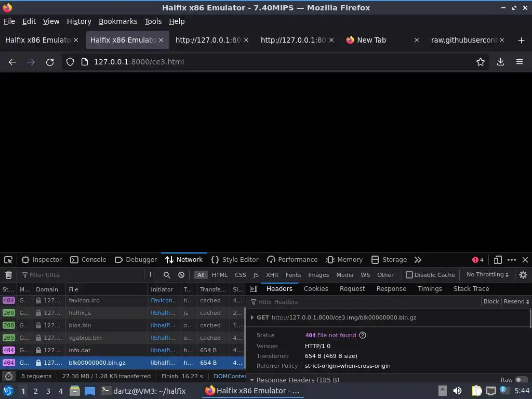Viewport: 532px width, 399px height.
Task: Filter requests by All type
Action: pyautogui.click(x=201, y=275)
